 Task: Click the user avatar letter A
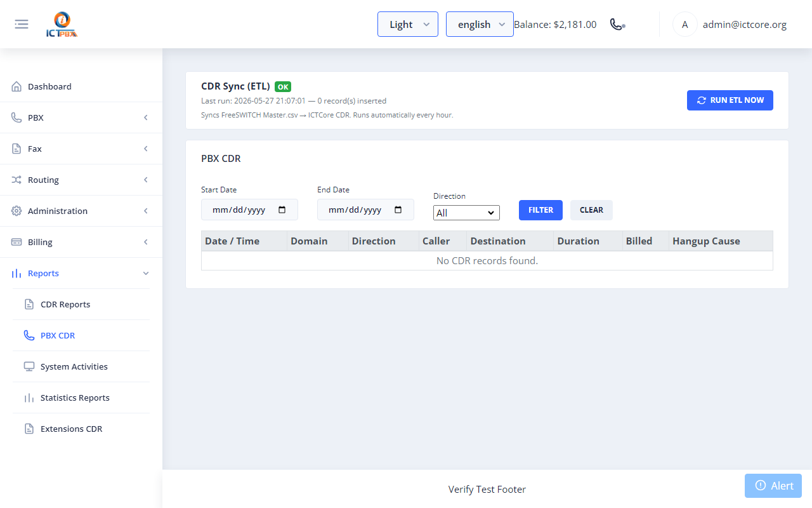coord(684,24)
